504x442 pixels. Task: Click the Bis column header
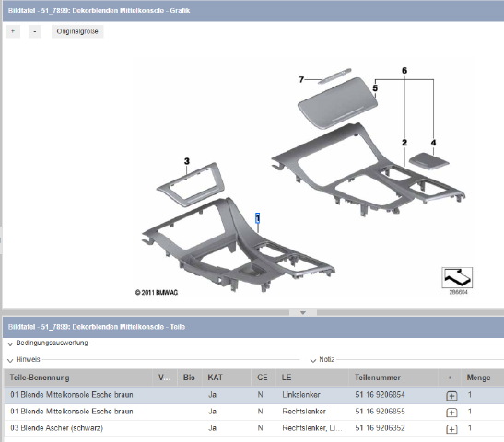tap(189, 378)
